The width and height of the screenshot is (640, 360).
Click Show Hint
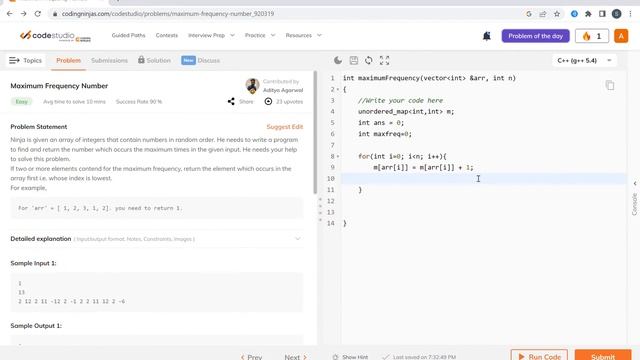[350, 357]
